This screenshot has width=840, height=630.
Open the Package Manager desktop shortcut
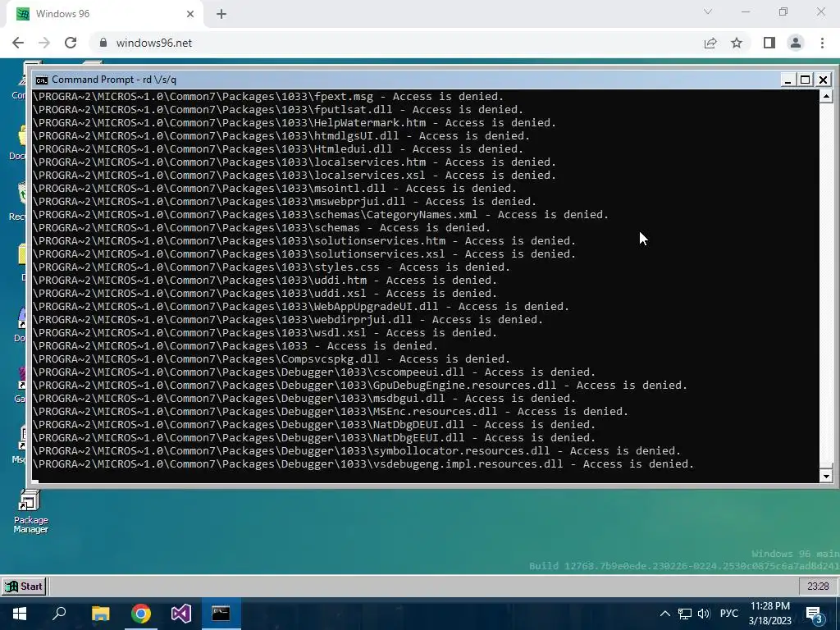(x=30, y=512)
